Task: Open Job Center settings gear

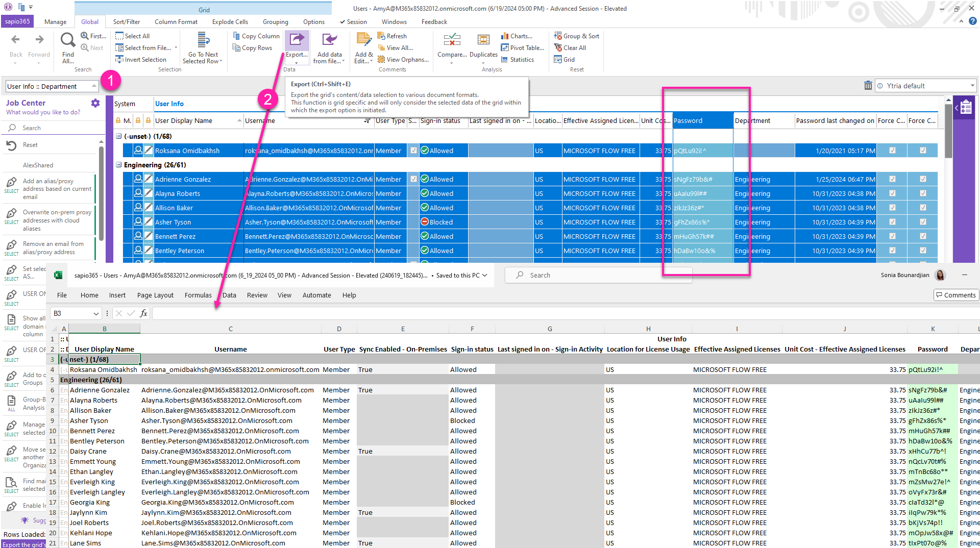Action: (95, 103)
